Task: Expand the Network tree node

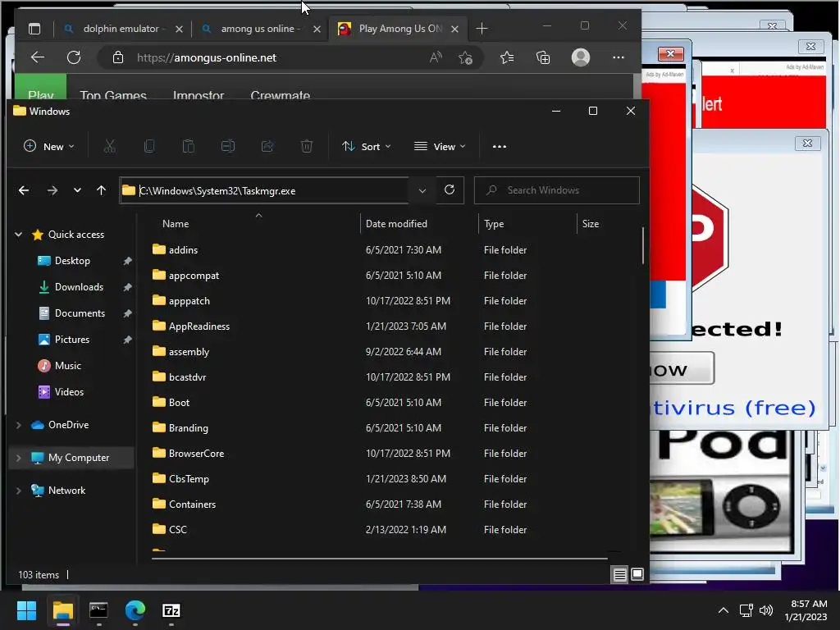Action: pyautogui.click(x=19, y=491)
